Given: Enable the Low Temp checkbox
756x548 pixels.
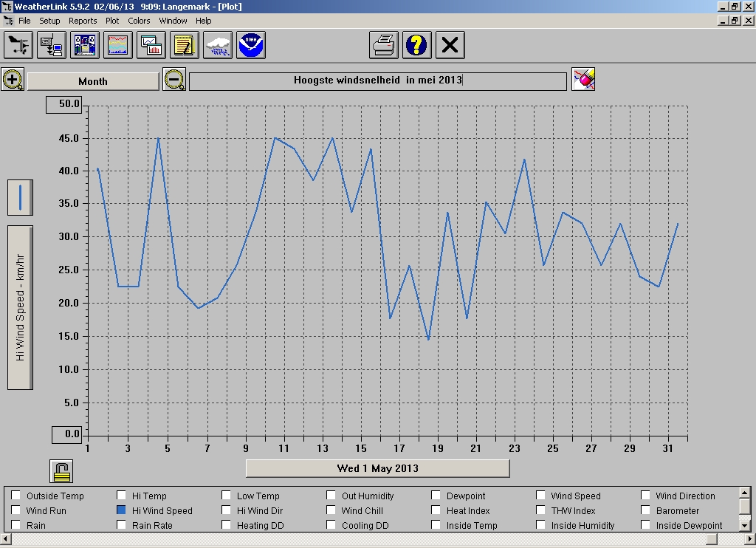Looking at the screenshot, I should [226, 496].
